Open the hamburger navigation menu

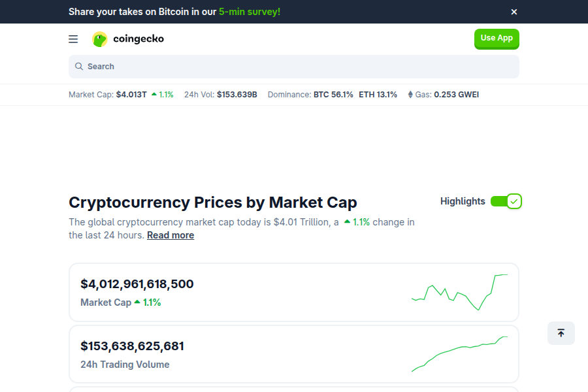coord(73,39)
